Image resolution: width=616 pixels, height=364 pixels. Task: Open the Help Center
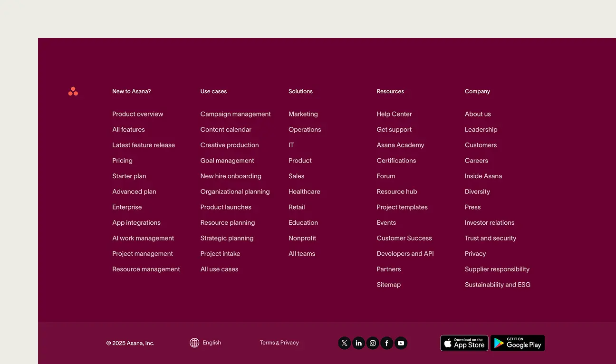pos(395,114)
